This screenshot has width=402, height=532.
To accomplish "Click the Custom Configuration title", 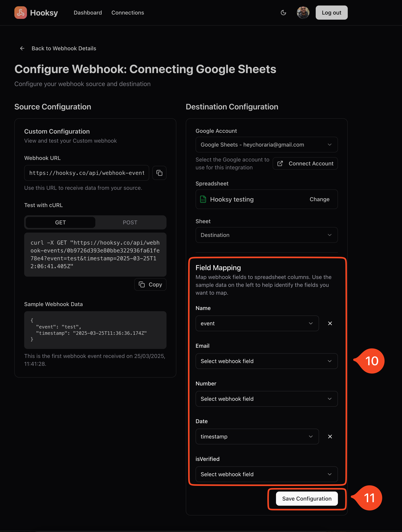I will point(57,131).
